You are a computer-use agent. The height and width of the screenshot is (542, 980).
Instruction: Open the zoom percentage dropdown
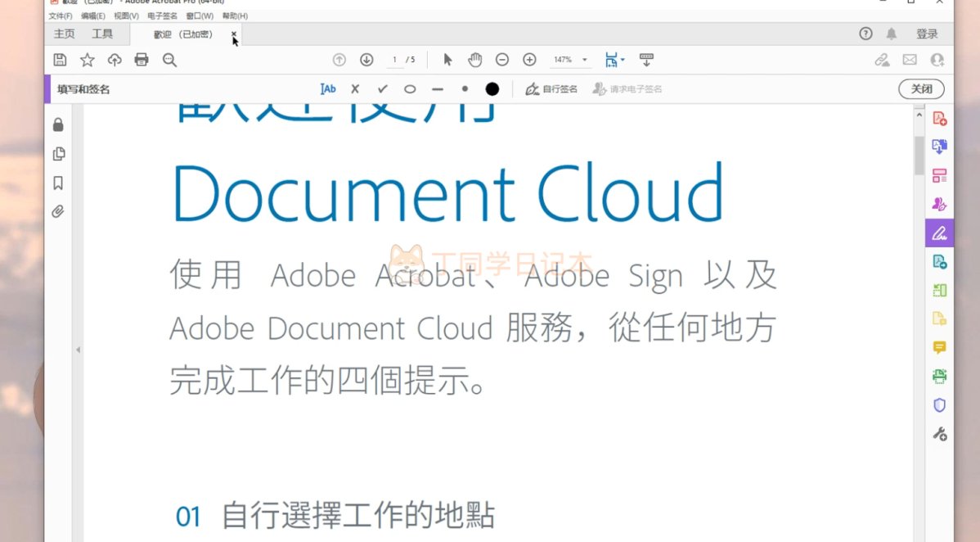[584, 60]
